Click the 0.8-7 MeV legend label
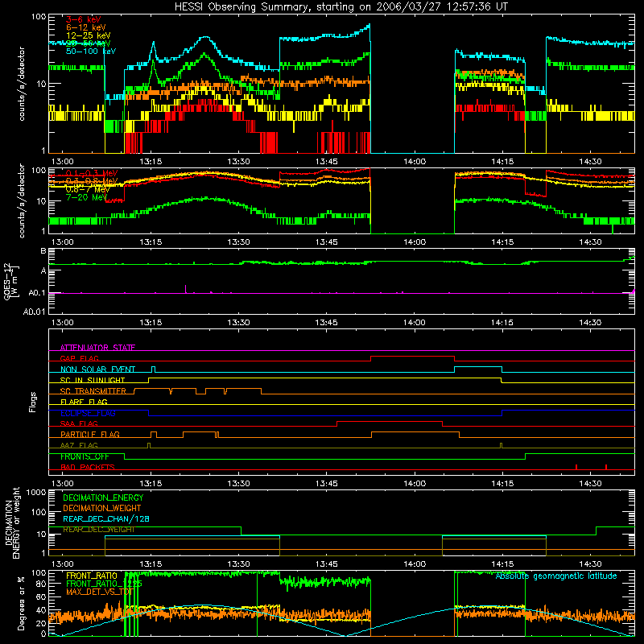 click(x=88, y=189)
